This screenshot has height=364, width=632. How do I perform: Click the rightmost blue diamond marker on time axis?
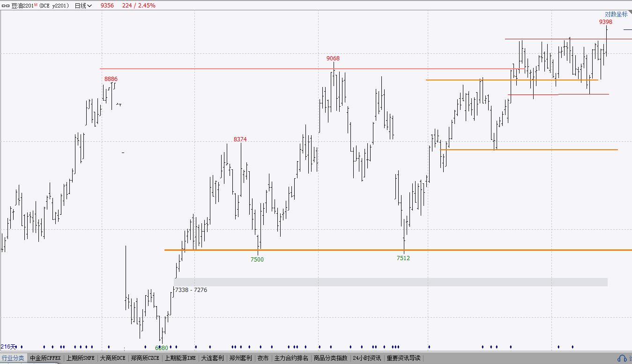click(573, 347)
